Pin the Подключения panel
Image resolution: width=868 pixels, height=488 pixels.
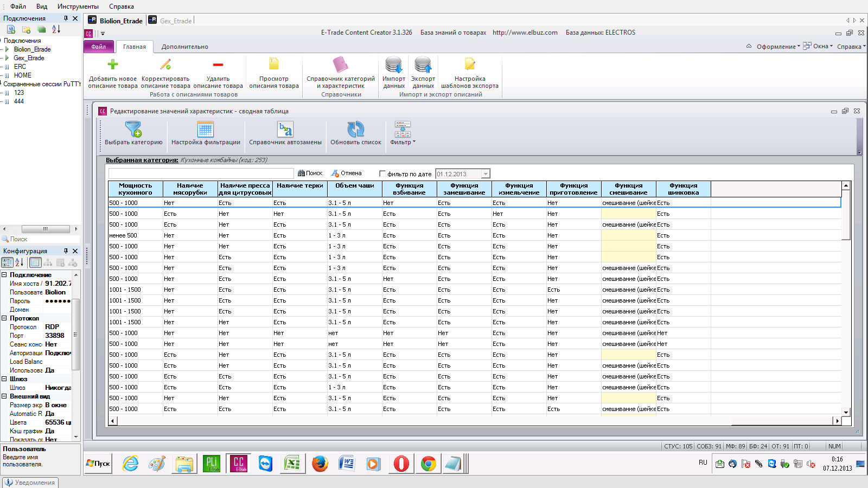tap(66, 18)
